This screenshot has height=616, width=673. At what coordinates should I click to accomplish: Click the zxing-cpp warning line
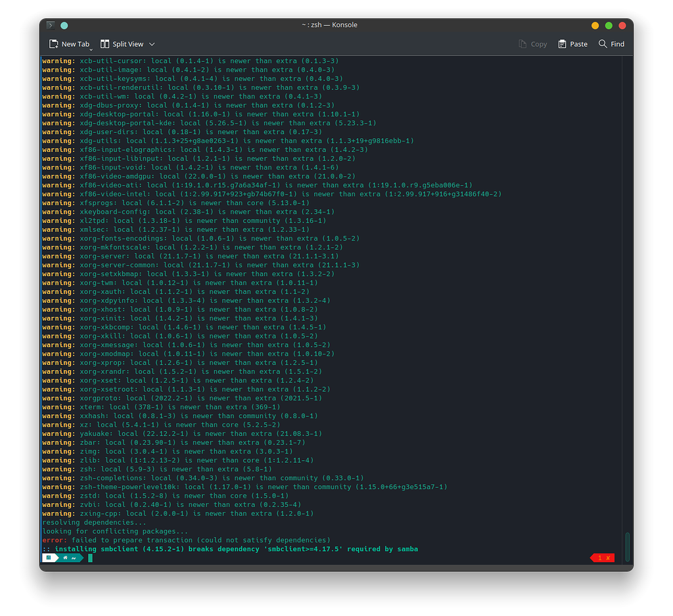177,513
